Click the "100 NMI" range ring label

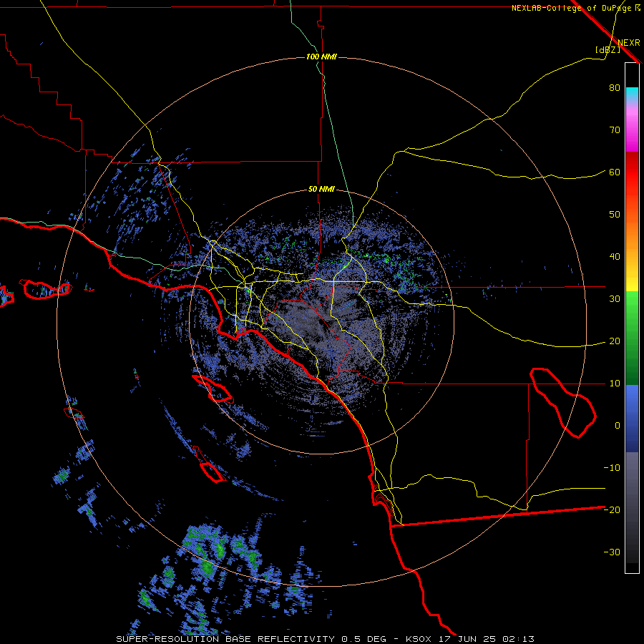321,57
